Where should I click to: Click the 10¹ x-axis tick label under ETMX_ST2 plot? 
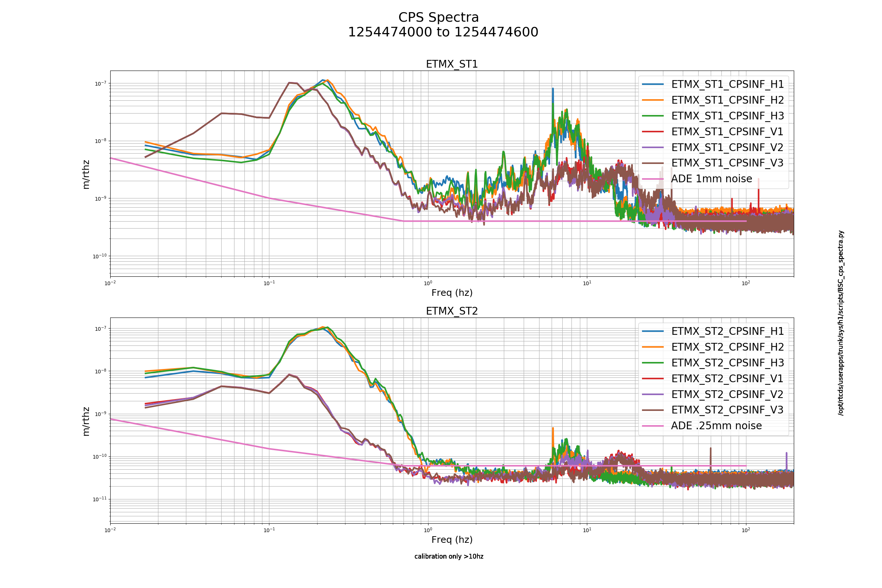(x=587, y=530)
